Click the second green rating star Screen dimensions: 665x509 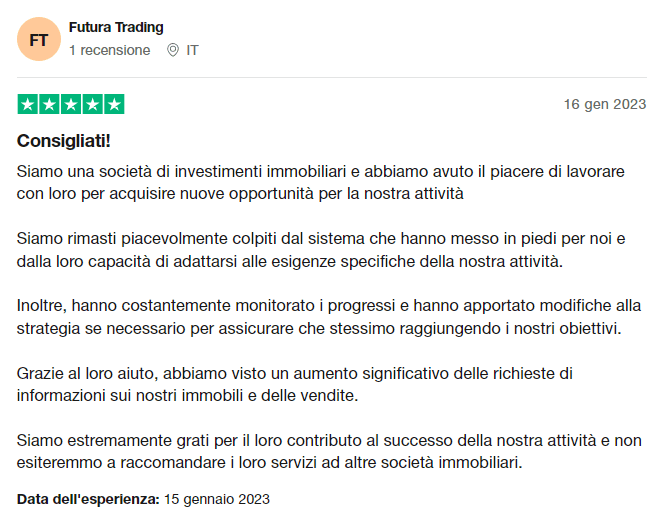[x=49, y=104]
